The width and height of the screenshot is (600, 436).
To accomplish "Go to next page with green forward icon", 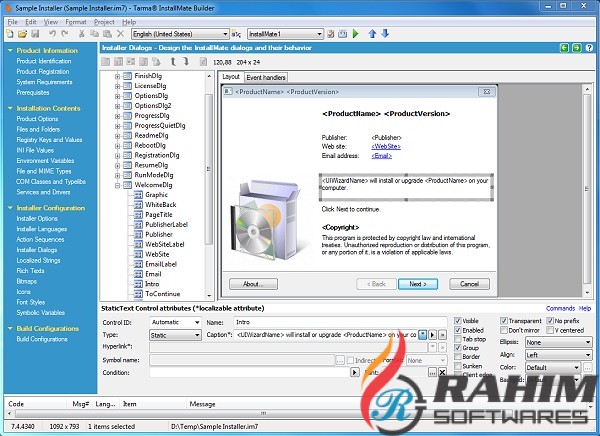I will point(577,48).
